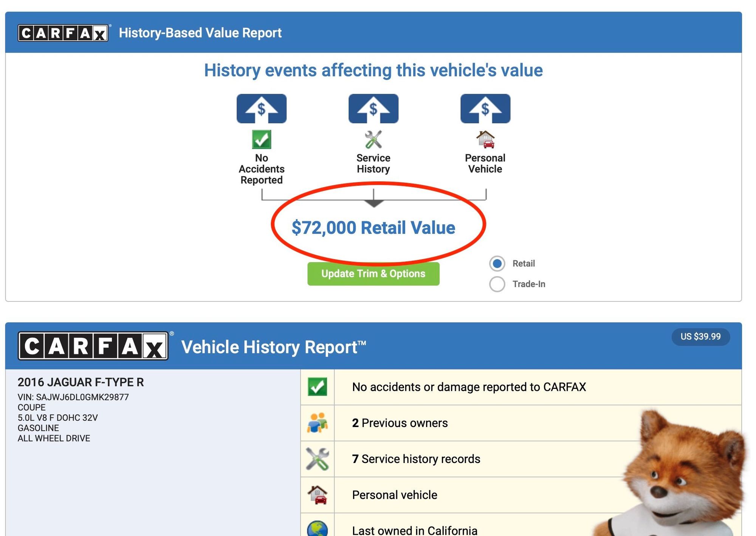The width and height of the screenshot is (756, 536).
Task: Click the US $39.99 price badge
Action: (700, 336)
